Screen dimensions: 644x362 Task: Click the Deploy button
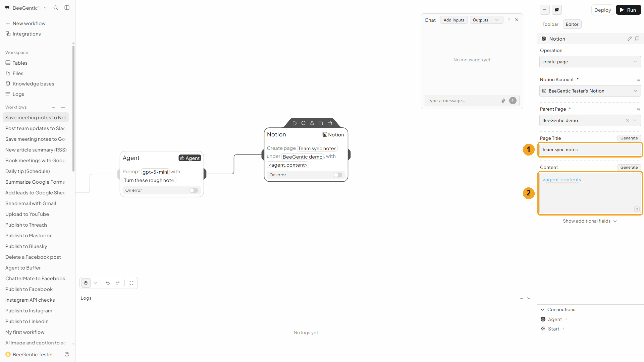(x=602, y=10)
